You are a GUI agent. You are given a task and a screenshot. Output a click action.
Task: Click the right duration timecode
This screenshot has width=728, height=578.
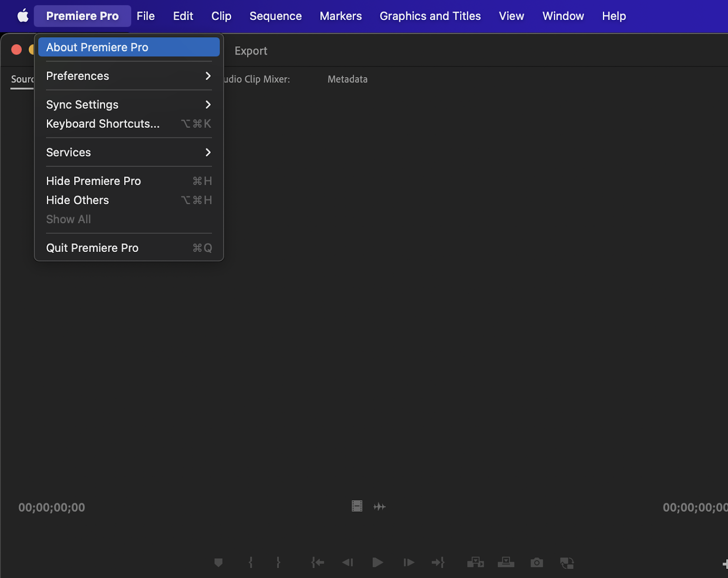pos(695,508)
